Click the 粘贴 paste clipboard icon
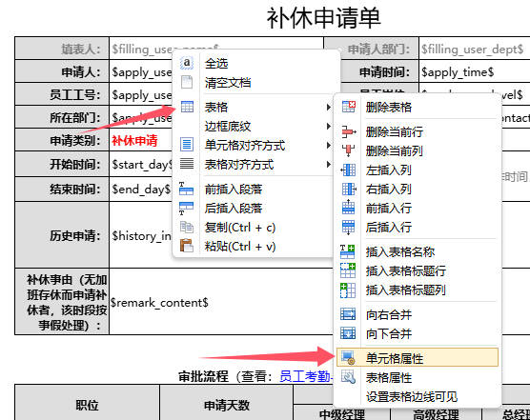Viewport: 530px width, 420px height. click(187, 246)
